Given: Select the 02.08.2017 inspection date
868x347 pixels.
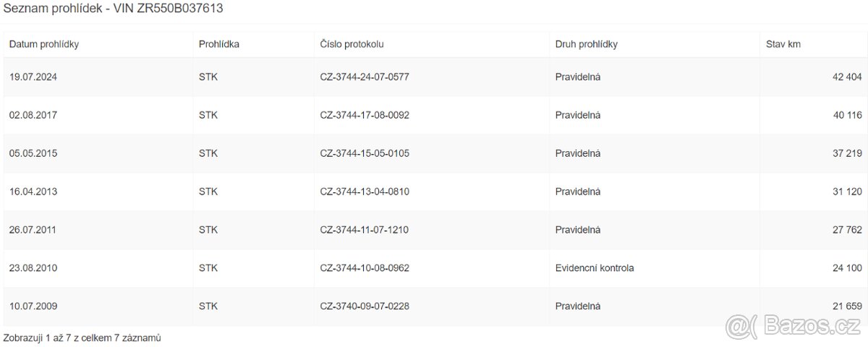Looking at the screenshot, I should pos(33,115).
